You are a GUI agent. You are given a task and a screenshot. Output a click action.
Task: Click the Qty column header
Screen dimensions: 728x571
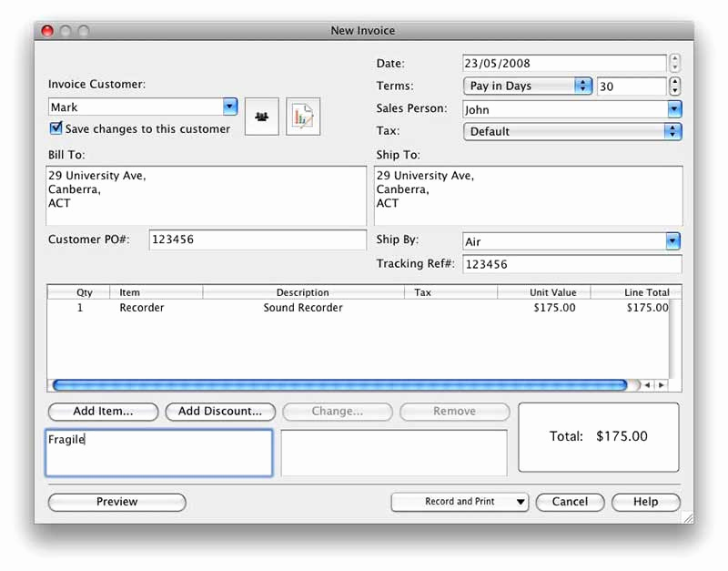(79, 292)
